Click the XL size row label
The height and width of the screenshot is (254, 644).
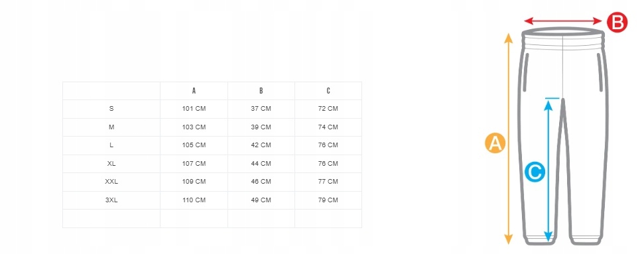tap(111, 164)
